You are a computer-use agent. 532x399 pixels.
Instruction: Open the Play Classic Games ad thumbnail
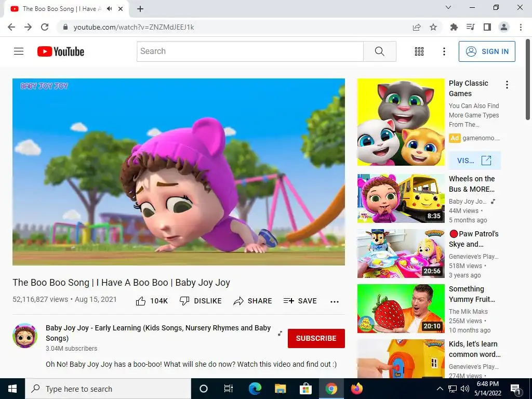(x=401, y=122)
